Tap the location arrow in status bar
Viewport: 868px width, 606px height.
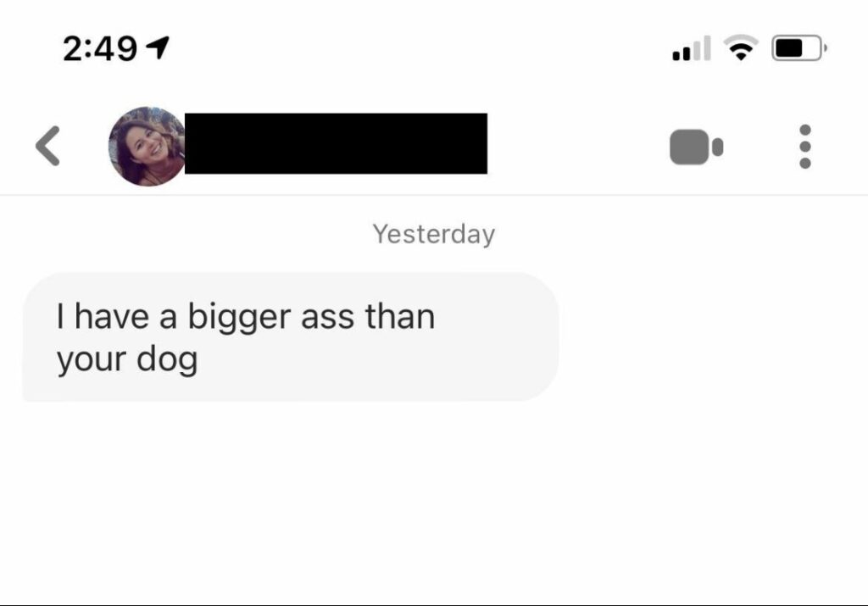click(x=157, y=48)
